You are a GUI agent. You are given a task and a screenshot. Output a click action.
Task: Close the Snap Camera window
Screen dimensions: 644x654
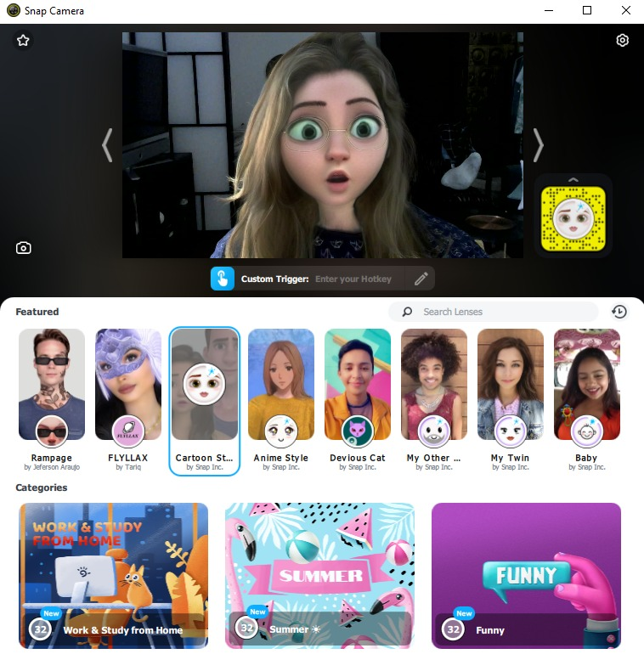coord(625,10)
